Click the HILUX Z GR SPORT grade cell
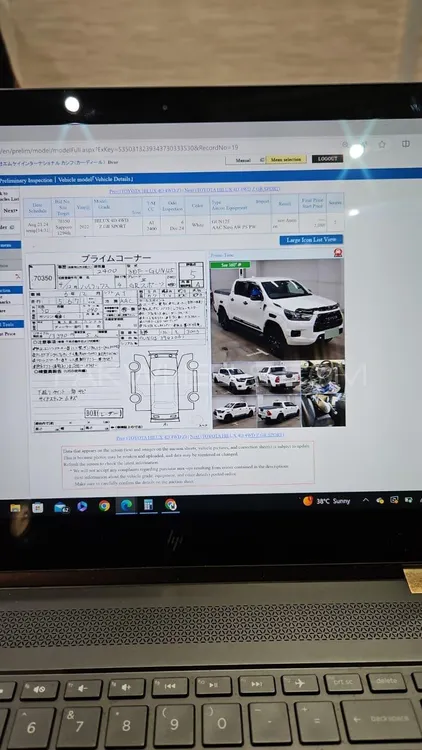 (x=117, y=225)
